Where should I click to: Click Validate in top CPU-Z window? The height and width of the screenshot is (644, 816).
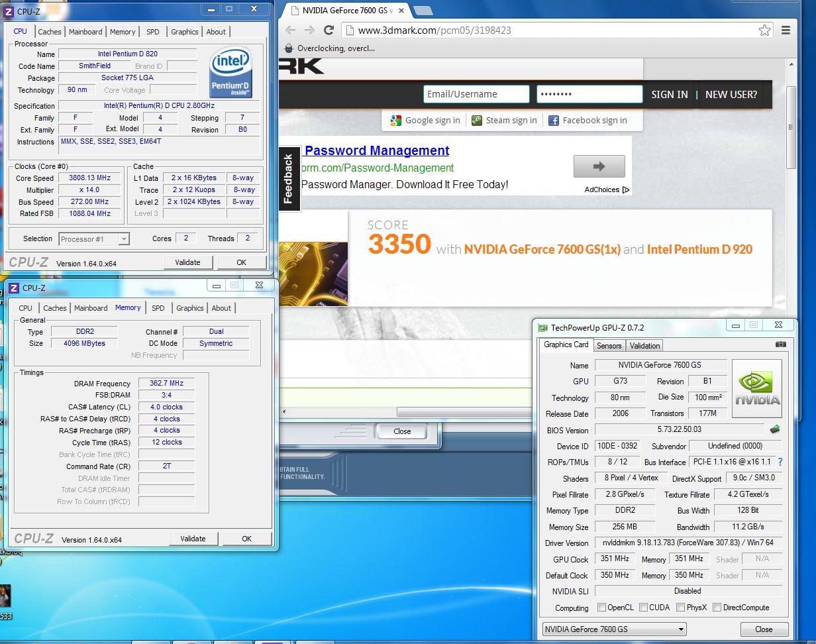coord(187,262)
